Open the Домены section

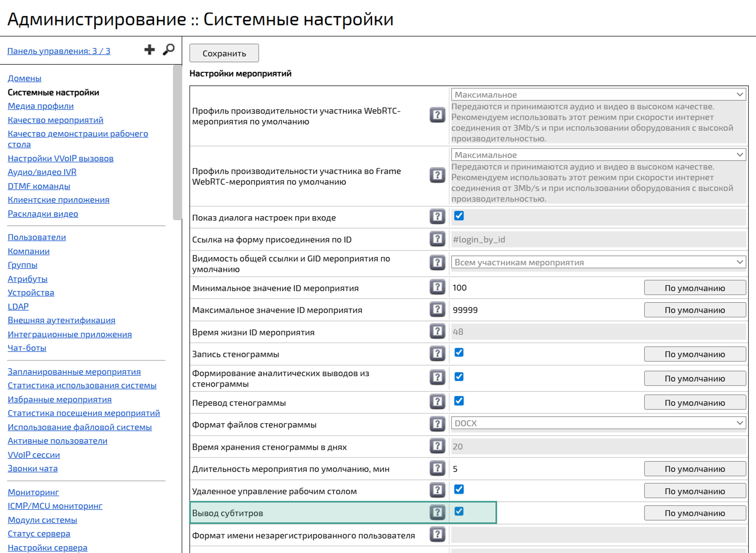pyautogui.click(x=24, y=78)
